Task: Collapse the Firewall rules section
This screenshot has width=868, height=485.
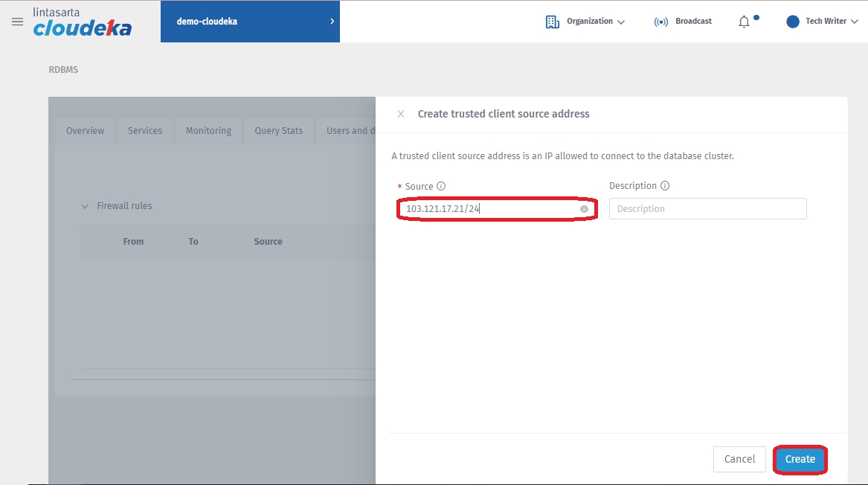Action: pos(85,206)
